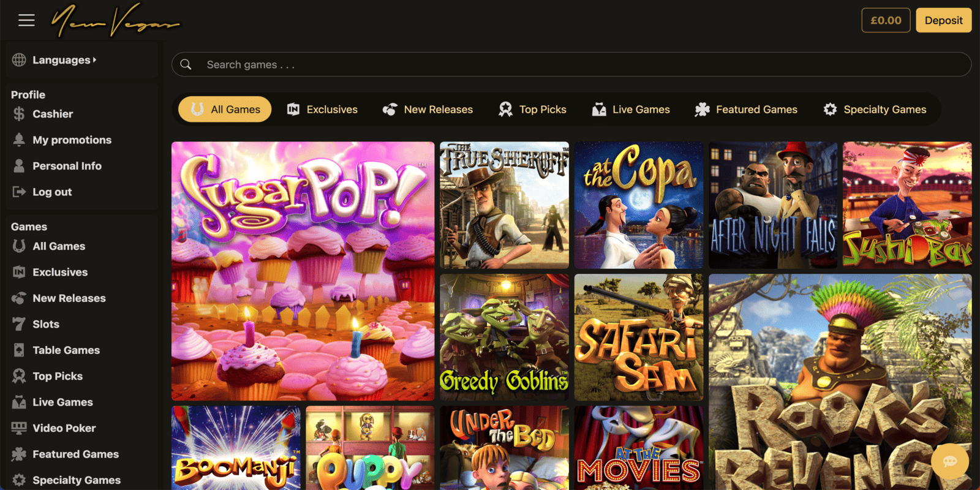This screenshot has width=980, height=490.
Task: Click the globe icon beside Languages
Action: pos(19,60)
